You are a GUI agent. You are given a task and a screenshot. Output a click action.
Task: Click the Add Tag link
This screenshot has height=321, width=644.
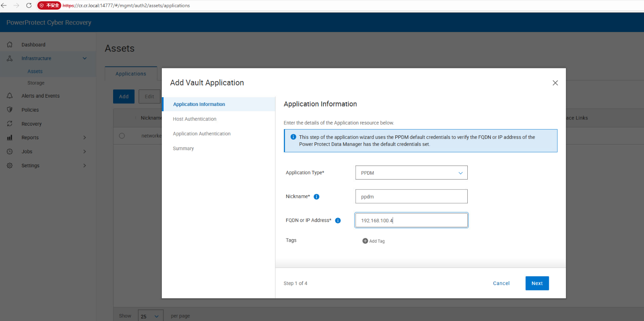[374, 241]
